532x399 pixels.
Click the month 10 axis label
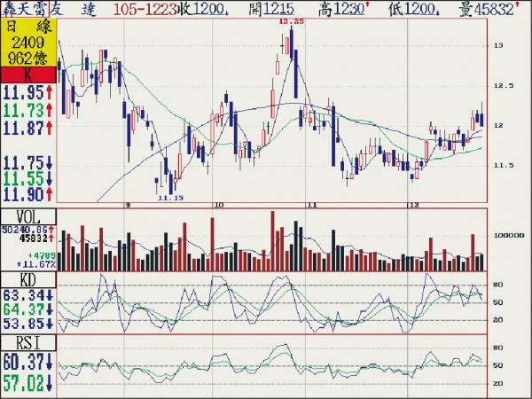219,205
